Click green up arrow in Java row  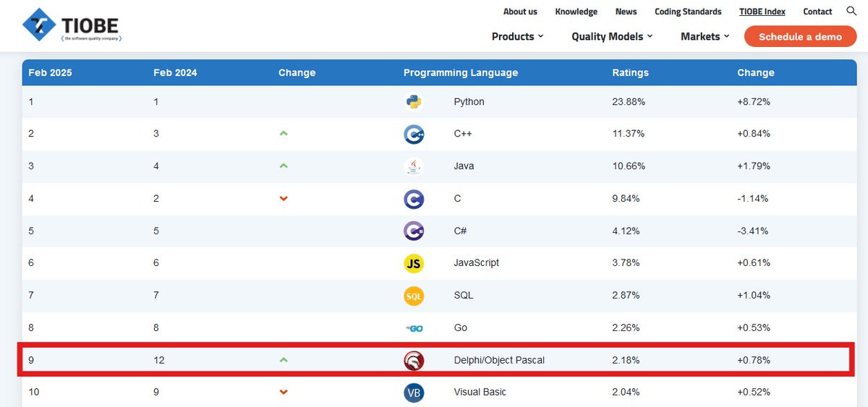284,166
